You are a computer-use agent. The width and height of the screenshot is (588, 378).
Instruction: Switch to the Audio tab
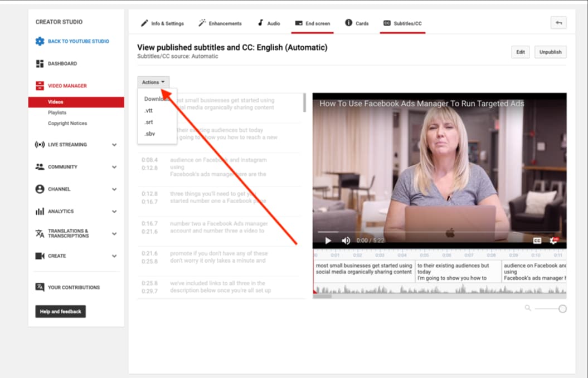(x=269, y=23)
